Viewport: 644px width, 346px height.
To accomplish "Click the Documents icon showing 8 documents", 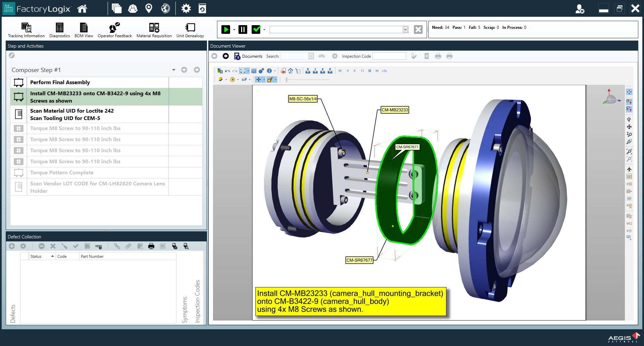I will pyautogui.click(x=237, y=56).
